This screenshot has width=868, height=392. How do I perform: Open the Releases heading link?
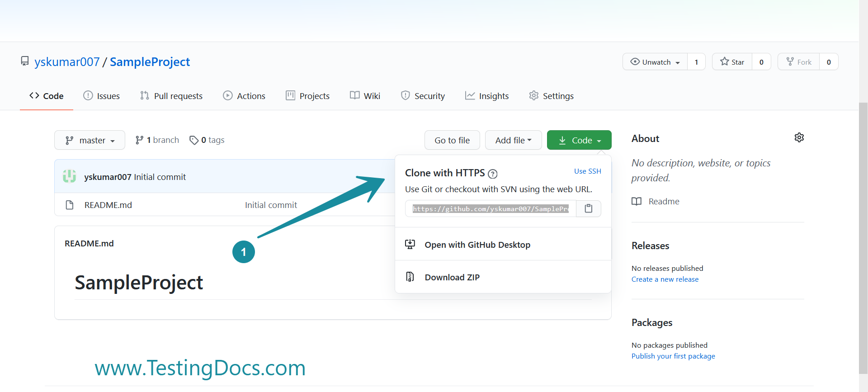[x=650, y=246]
